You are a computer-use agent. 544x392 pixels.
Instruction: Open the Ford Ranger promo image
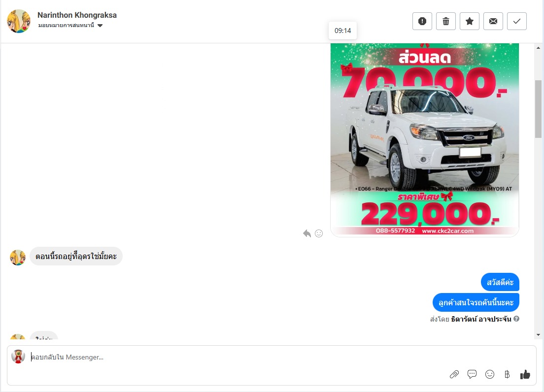tap(425, 140)
